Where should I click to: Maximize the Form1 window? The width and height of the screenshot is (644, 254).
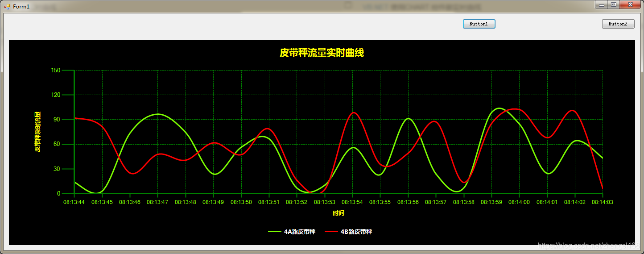[613, 4]
